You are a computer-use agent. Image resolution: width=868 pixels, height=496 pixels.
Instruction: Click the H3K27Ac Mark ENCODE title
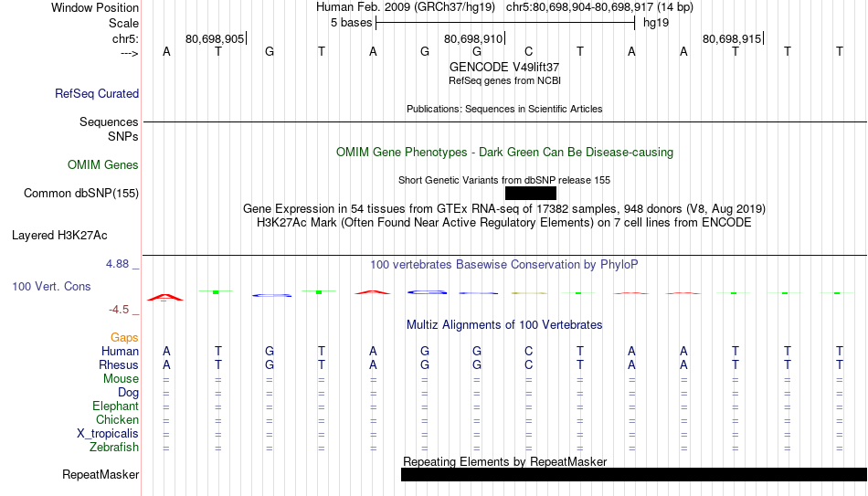coord(504,223)
